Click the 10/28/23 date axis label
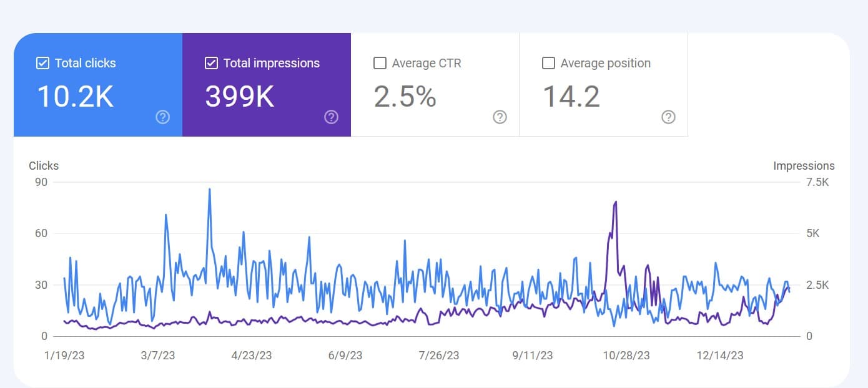This screenshot has width=868, height=388. (626, 356)
